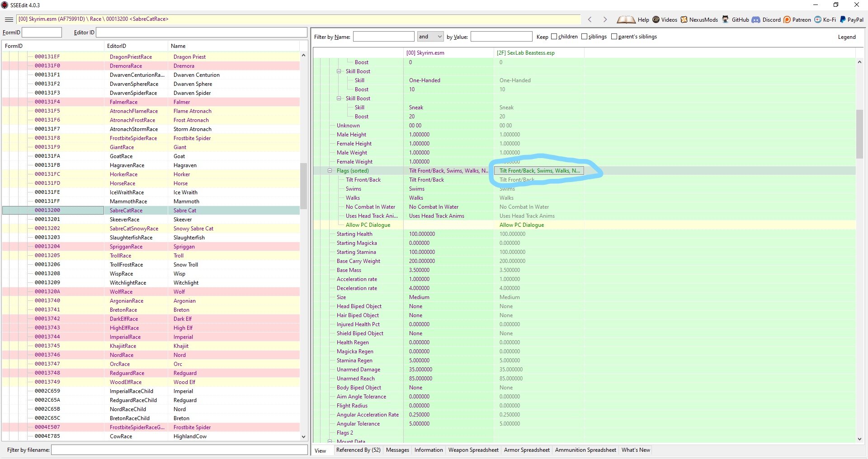Select the Base Carry Weight row
The image size is (868, 459).
(584, 261)
